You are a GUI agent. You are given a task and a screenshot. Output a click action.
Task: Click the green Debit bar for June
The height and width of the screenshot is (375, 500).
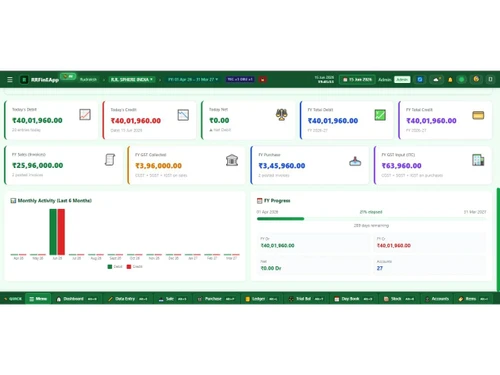click(x=53, y=232)
